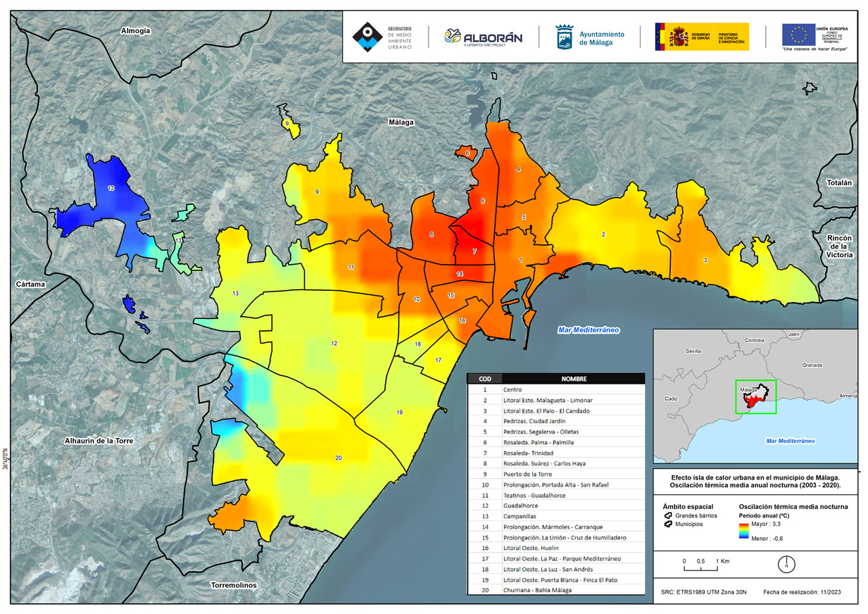Click the temperature gradient color bar in legend
The image size is (868, 614).
tap(743, 531)
